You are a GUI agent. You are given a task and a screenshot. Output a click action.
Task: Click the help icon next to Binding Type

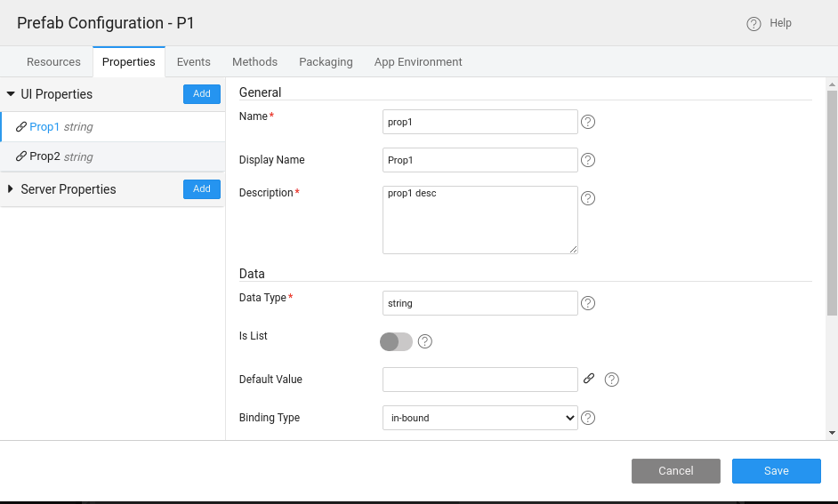coord(587,418)
